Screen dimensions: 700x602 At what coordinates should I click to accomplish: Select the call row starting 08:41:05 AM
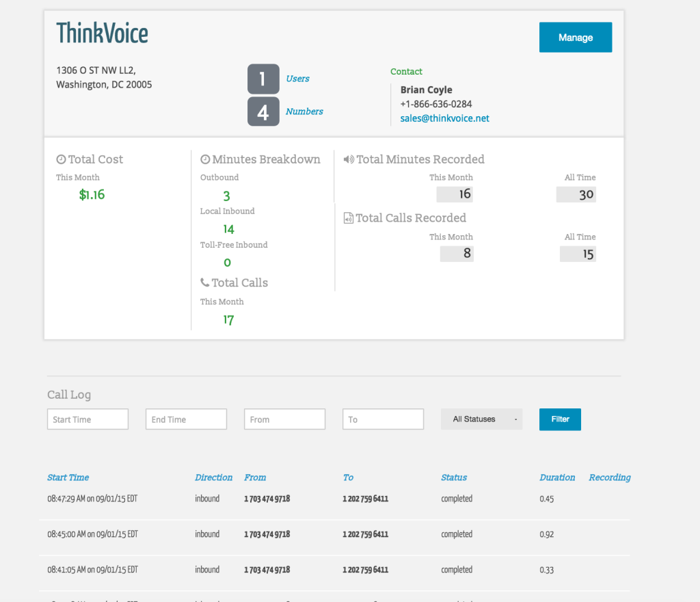tap(334, 570)
